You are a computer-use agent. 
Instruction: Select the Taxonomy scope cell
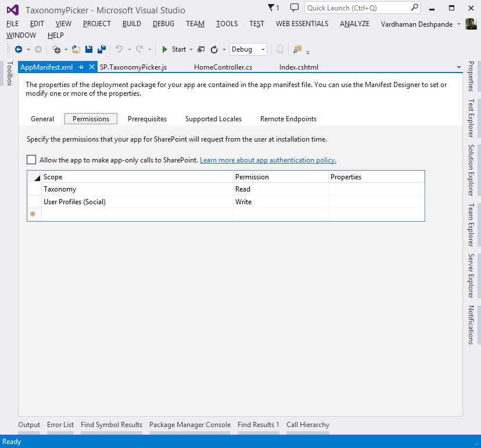pyautogui.click(x=138, y=189)
